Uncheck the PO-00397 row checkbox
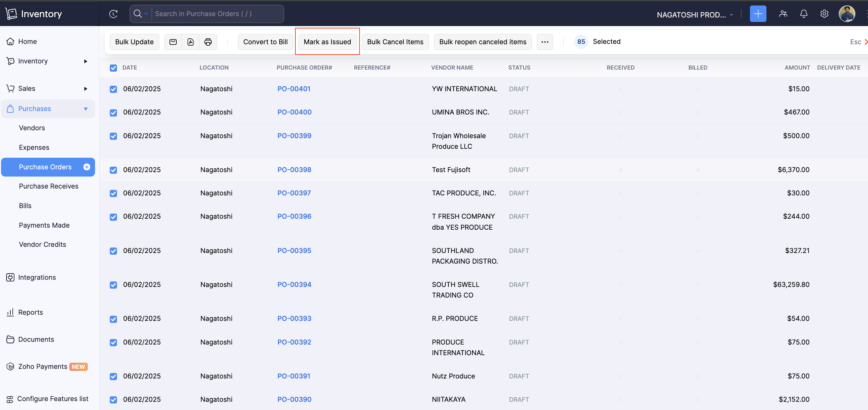 [113, 193]
